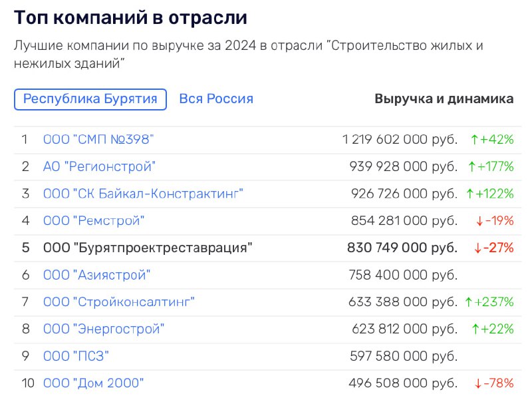Click the green +177% growth arrow
Screen dimensions: 532x396
click(471, 167)
